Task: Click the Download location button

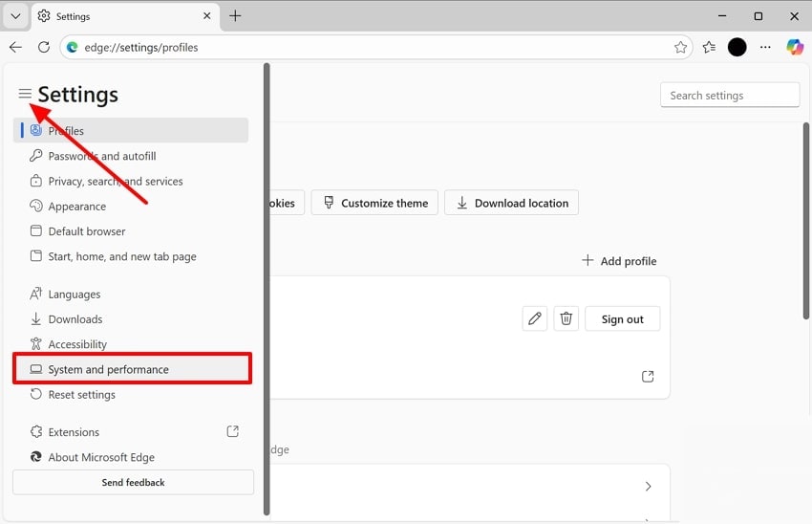Action: (x=511, y=203)
